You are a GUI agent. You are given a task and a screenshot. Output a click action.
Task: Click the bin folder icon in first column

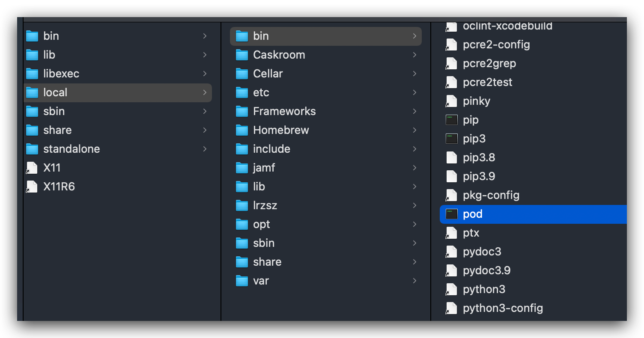click(32, 36)
